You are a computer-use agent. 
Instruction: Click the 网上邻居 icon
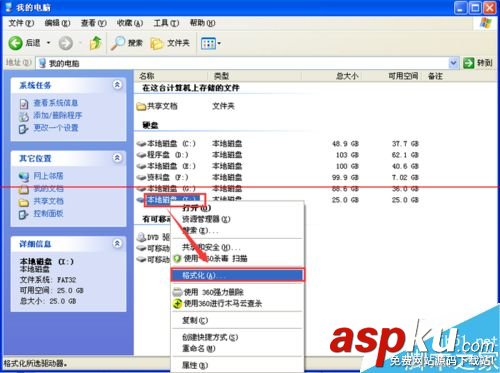pyautogui.click(x=24, y=177)
